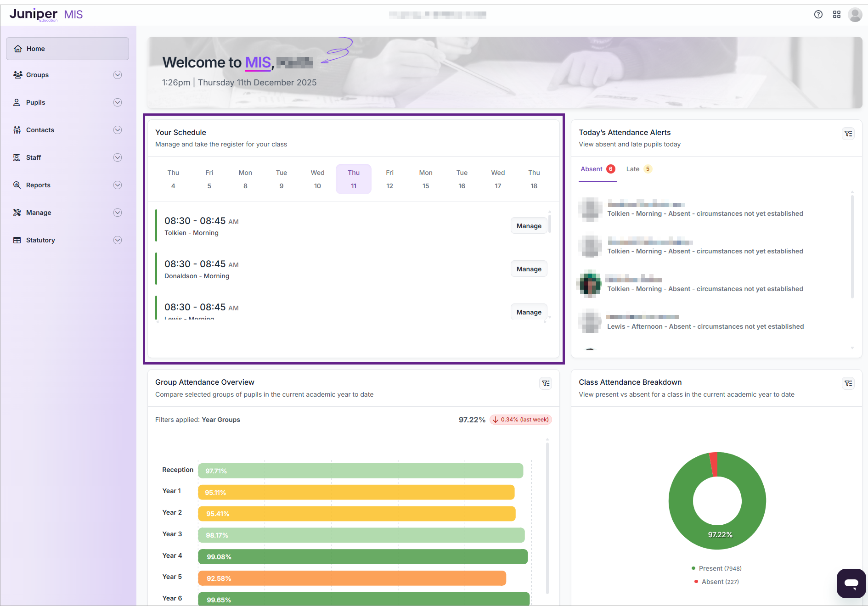Open filter for Group Attendance Overview
The image size is (868, 606).
tap(546, 383)
